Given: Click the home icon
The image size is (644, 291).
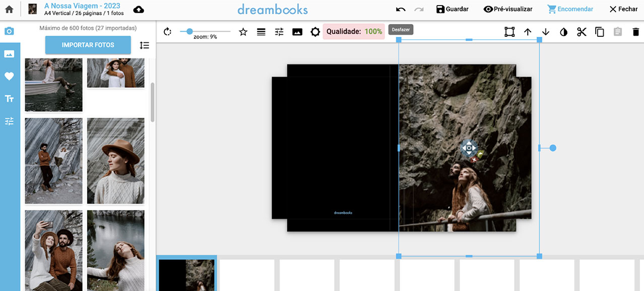Looking at the screenshot, I should (x=9, y=9).
